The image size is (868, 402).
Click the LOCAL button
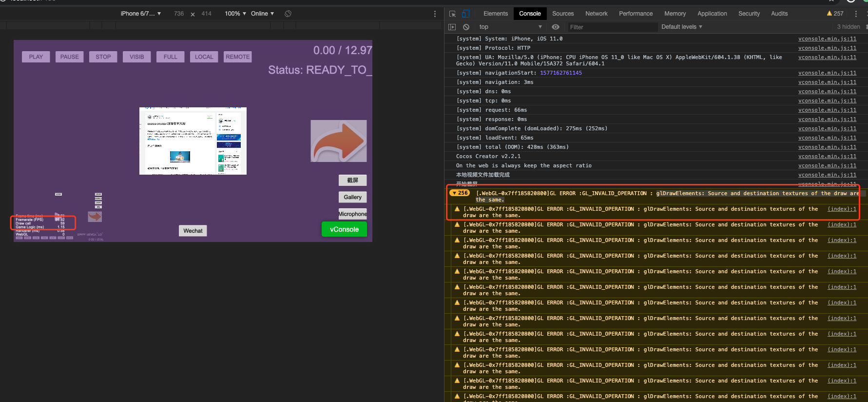[204, 57]
